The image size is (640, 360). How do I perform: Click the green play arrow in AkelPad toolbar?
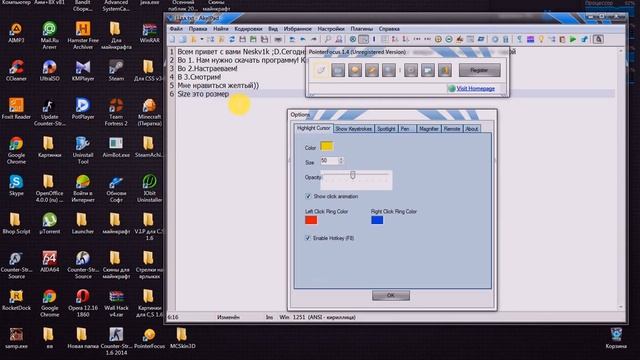click(x=573, y=39)
